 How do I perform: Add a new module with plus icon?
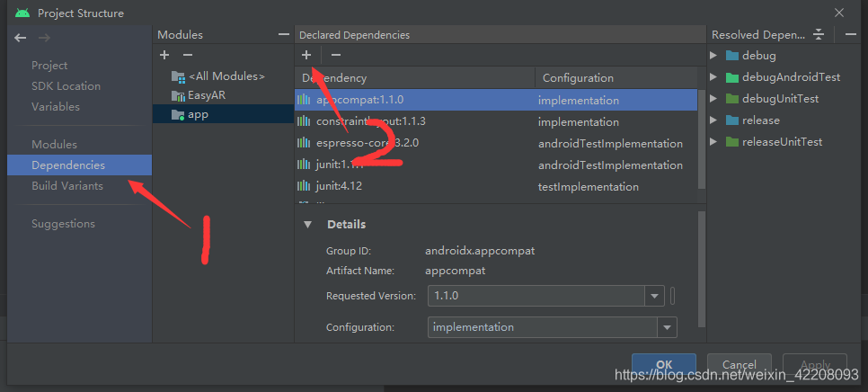tap(164, 55)
